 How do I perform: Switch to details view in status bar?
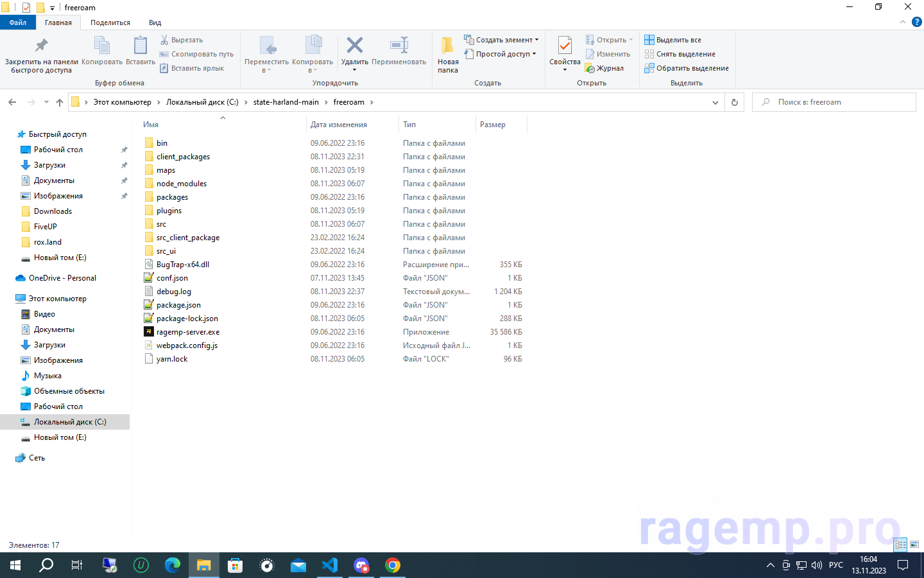901,545
